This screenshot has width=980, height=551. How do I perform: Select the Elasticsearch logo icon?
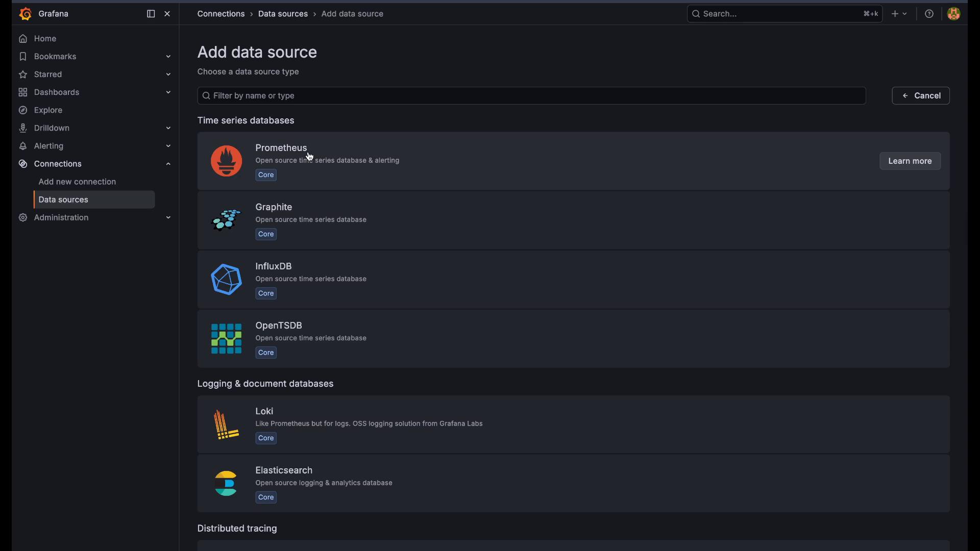[x=226, y=484]
